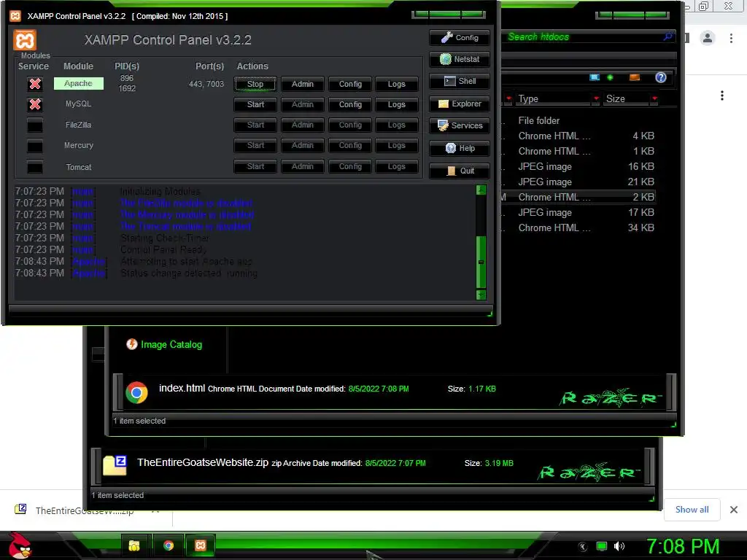Open File Explorer from the taskbar

(x=134, y=545)
